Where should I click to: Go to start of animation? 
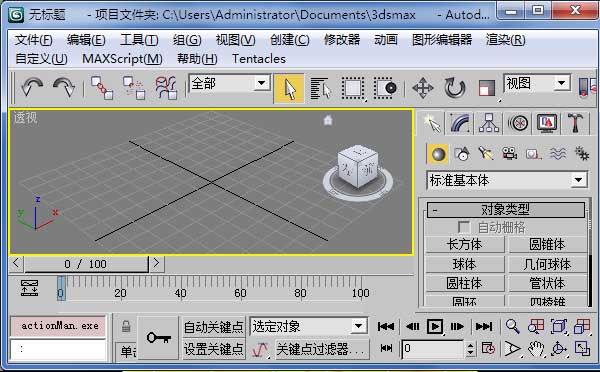coord(386,326)
